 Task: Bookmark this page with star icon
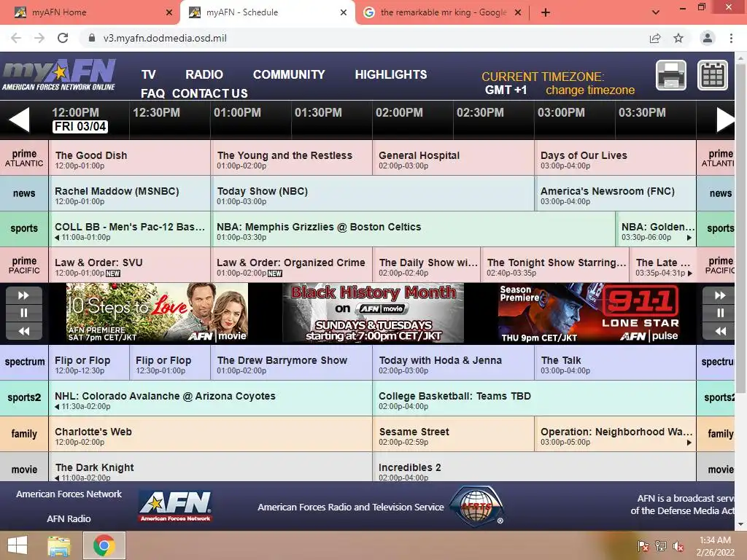click(x=678, y=38)
